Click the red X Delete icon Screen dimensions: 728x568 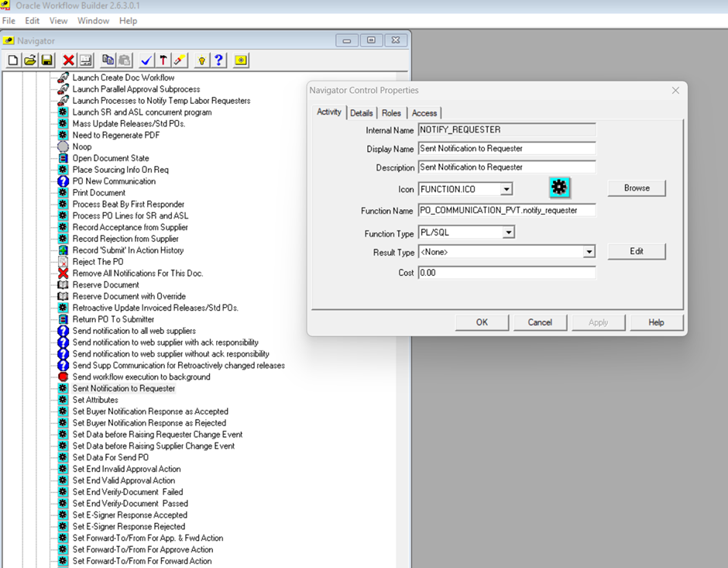(x=69, y=60)
